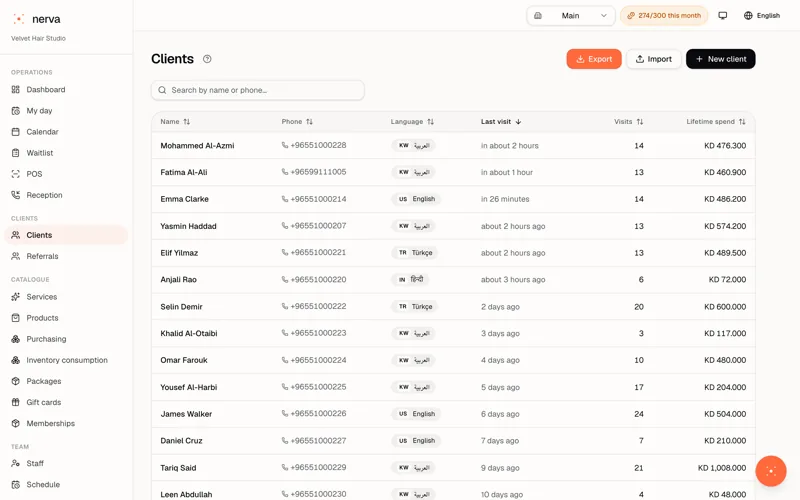Image resolution: width=800 pixels, height=500 pixels.
Task: Open the Main location dropdown
Action: click(570, 16)
